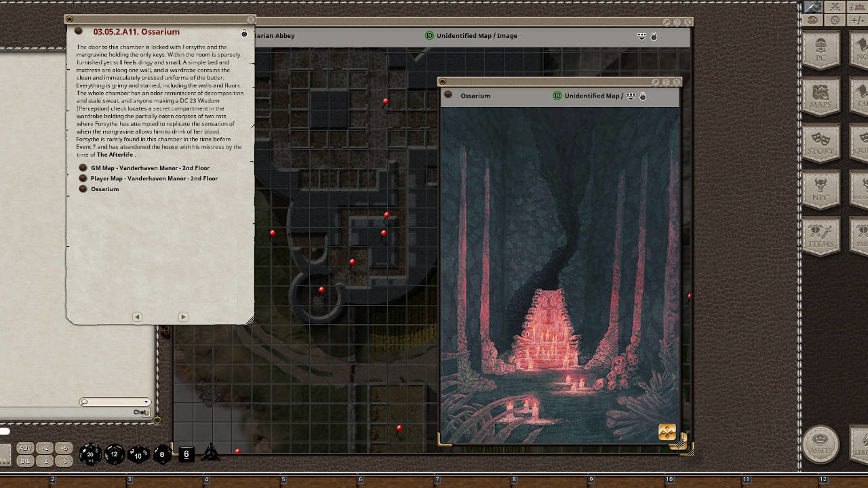This screenshot has width=868, height=488.
Task: Expand the abbey map toolbar menu
Action: tap(642, 36)
